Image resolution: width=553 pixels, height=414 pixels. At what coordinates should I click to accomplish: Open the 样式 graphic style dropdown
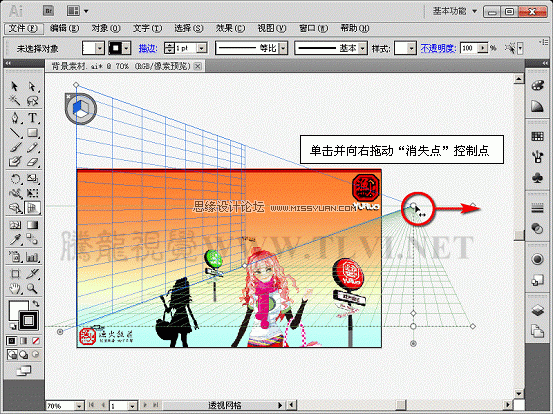(x=411, y=48)
